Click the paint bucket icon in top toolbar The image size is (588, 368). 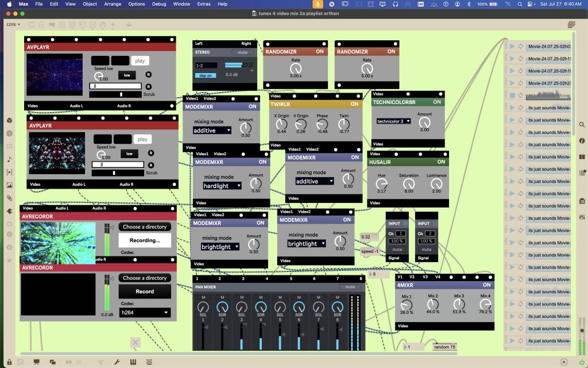click(x=129, y=24)
